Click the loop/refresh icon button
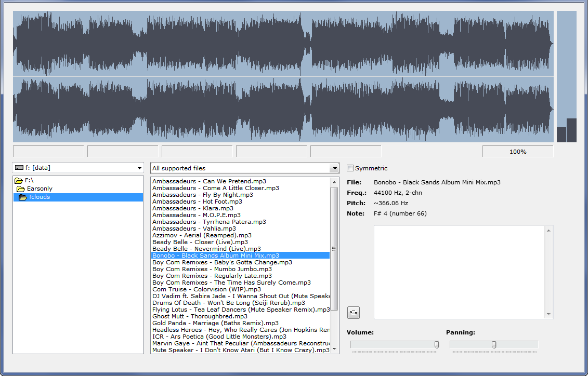This screenshot has height=376, width=588. 353,313
